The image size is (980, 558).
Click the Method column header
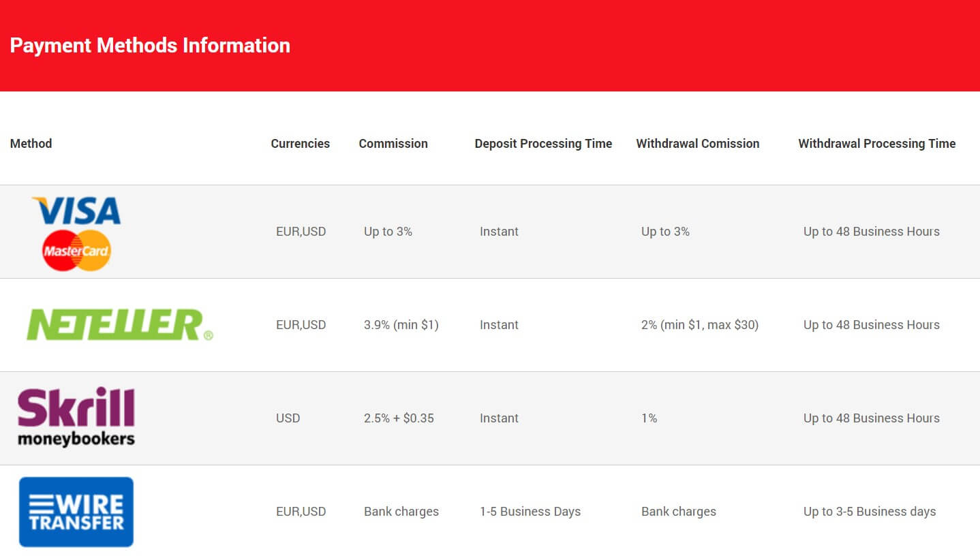pos(31,144)
